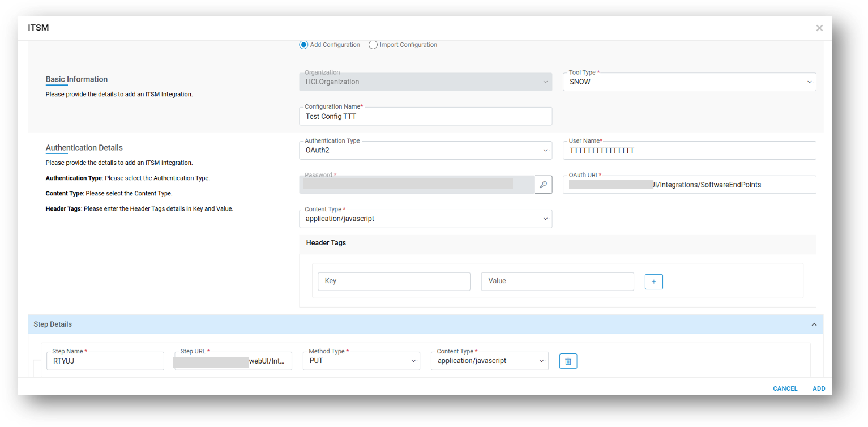Delete the RTYUJ step with trash icon
Viewport: 868px width, 427px height.
tap(568, 361)
